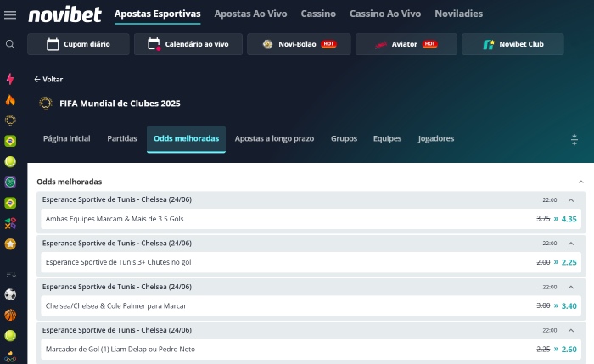Viewport: 594px width, 364px height.
Task: Open Cassino Ao Vivo section
Action: (385, 14)
